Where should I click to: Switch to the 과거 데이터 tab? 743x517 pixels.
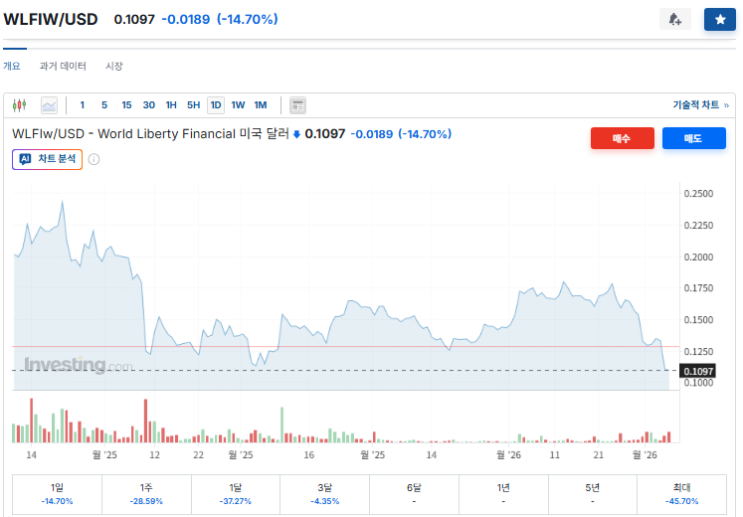pos(63,66)
